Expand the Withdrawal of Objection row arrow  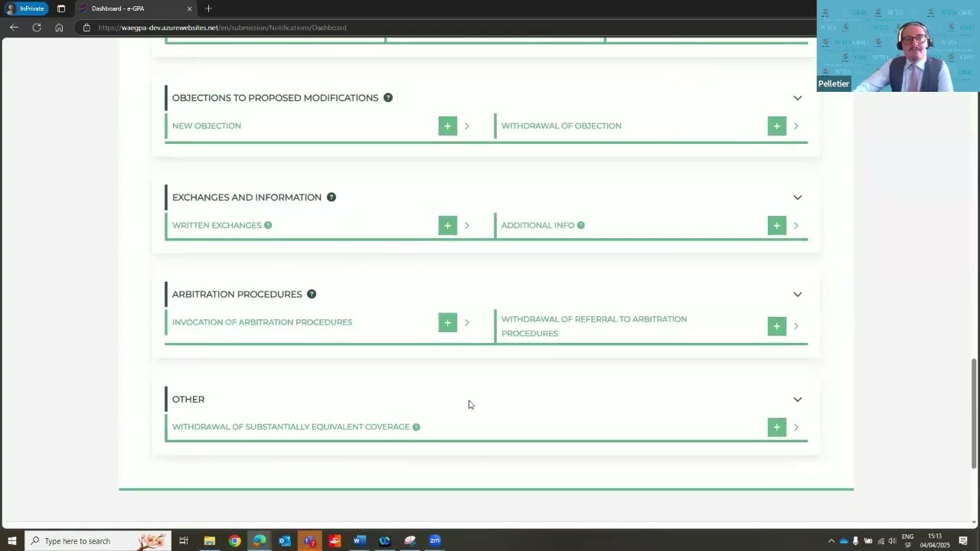coord(796,126)
